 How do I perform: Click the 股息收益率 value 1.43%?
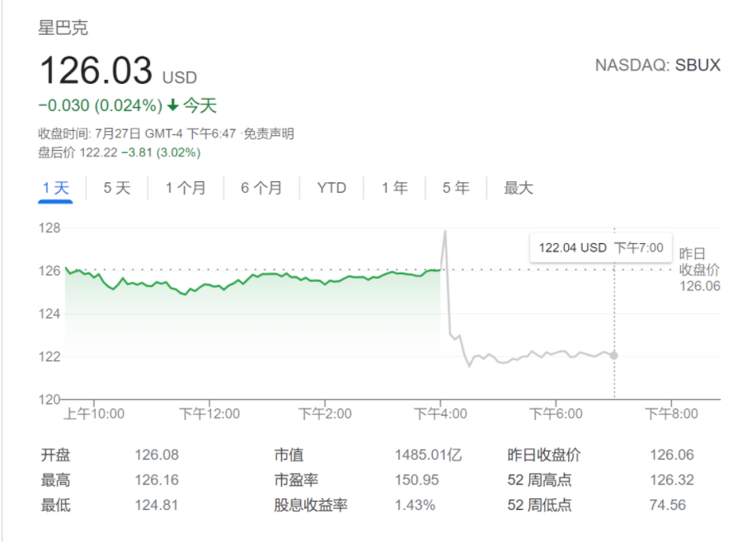[x=416, y=505]
